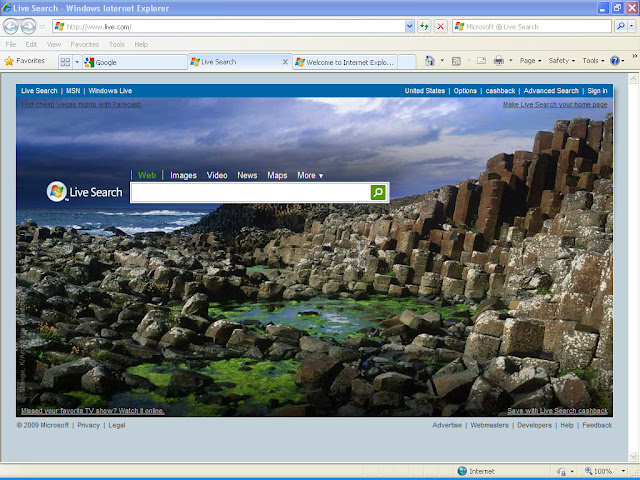Click the Live Search logo
This screenshot has height=480, width=640.
pyautogui.click(x=84, y=192)
